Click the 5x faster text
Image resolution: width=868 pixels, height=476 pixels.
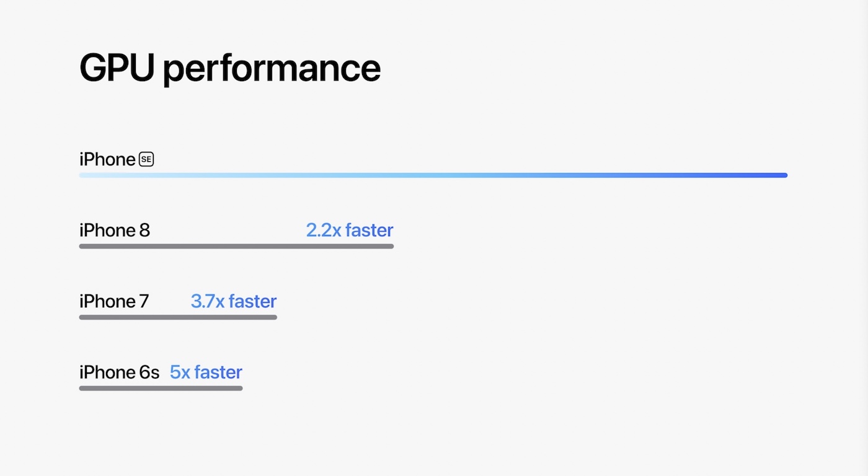206,372
